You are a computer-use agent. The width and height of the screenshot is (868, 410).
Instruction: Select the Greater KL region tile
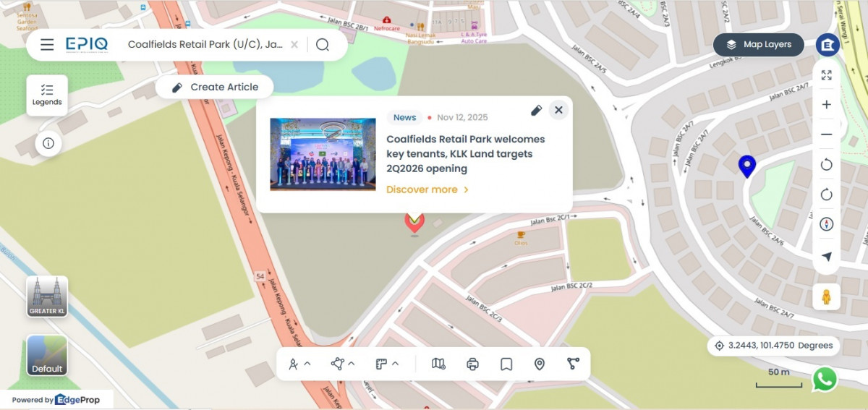point(47,296)
